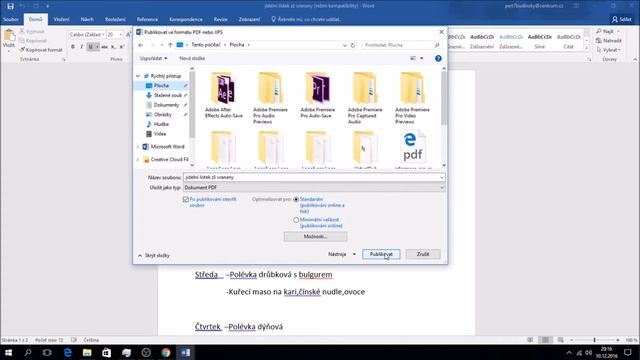
Task: Click the Publikovat button
Action: 381,254
